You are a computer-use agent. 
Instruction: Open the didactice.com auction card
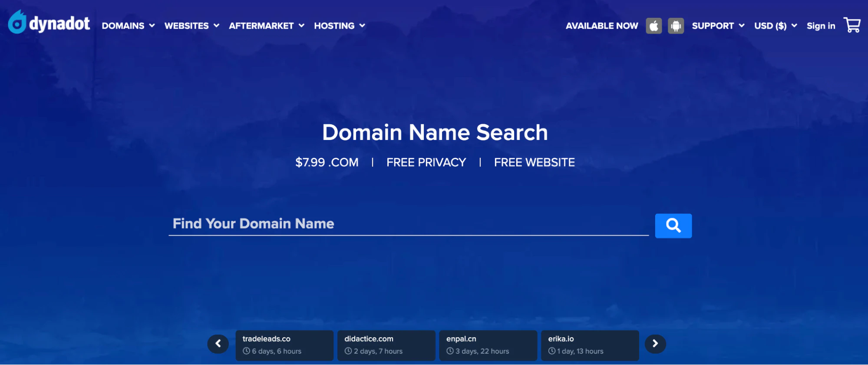(386, 345)
